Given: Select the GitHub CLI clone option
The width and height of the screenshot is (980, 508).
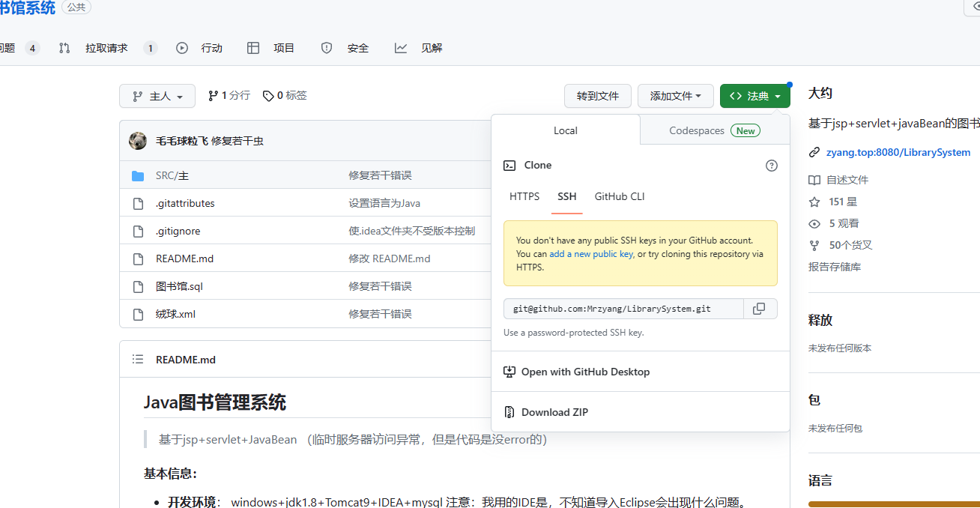Looking at the screenshot, I should click(x=620, y=197).
